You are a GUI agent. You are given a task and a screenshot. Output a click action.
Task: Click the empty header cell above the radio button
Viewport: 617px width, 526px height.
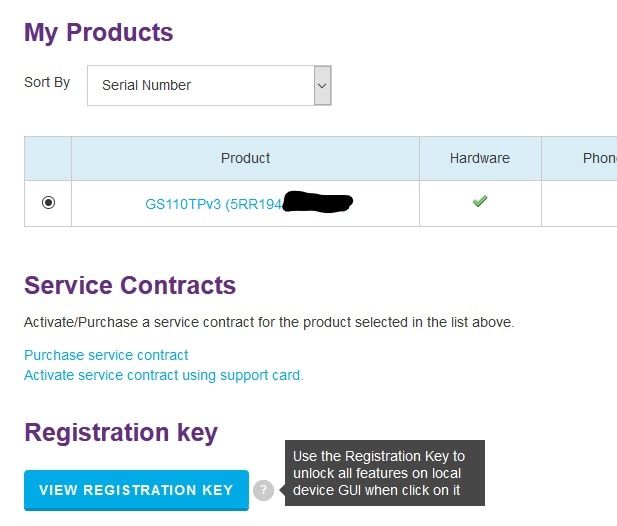point(48,158)
